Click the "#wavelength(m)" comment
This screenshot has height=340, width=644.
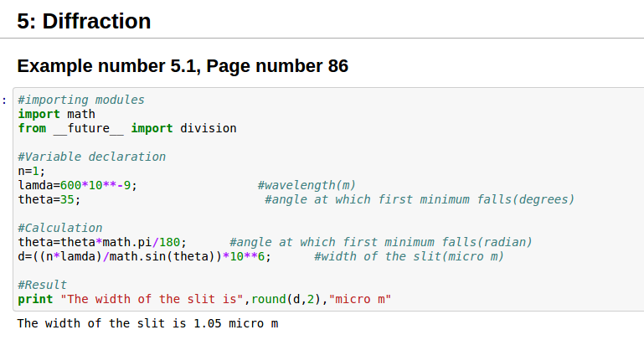tap(307, 185)
